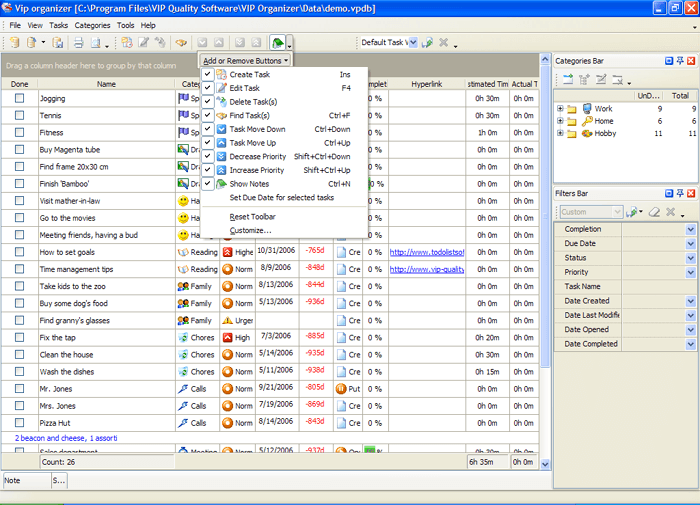Click the Print preview toolbar icon
This screenshot has height=505, width=700.
click(96, 43)
